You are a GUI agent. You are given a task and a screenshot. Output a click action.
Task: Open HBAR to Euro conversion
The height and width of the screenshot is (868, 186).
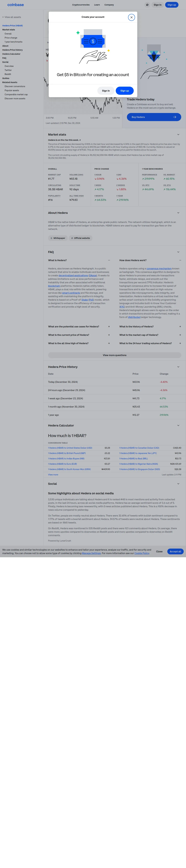pyautogui.click(x=62, y=464)
